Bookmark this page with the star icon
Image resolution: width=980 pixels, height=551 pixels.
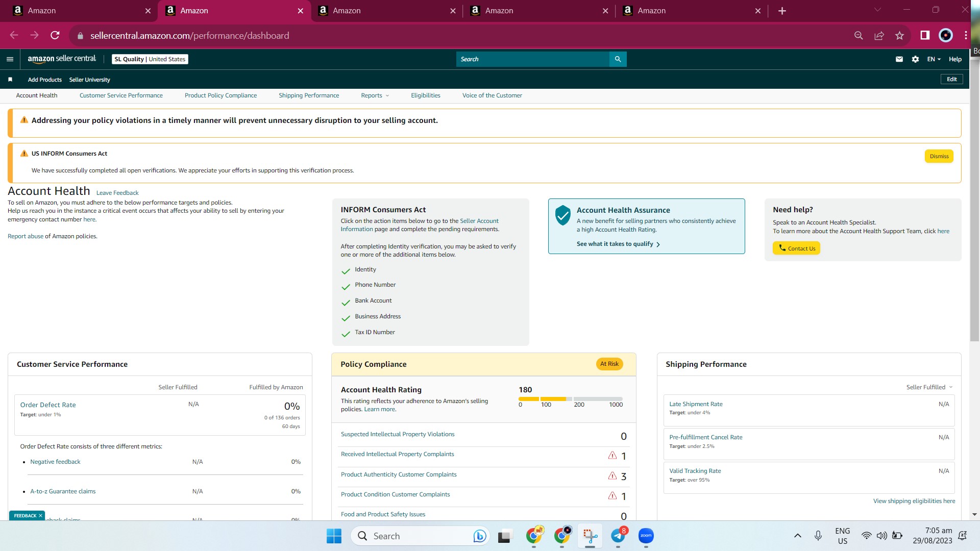(x=899, y=35)
